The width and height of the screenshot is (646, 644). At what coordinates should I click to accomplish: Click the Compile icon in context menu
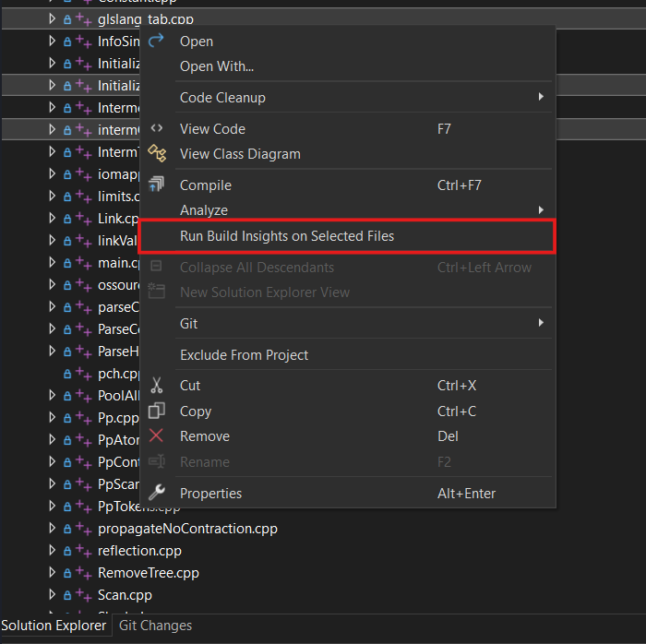(x=157, y=185)
